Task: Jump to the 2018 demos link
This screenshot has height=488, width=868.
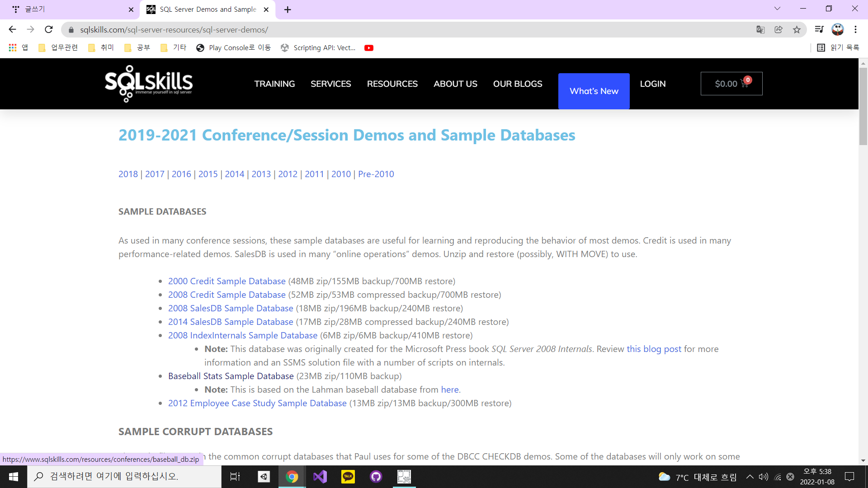Action: point(128,174)
